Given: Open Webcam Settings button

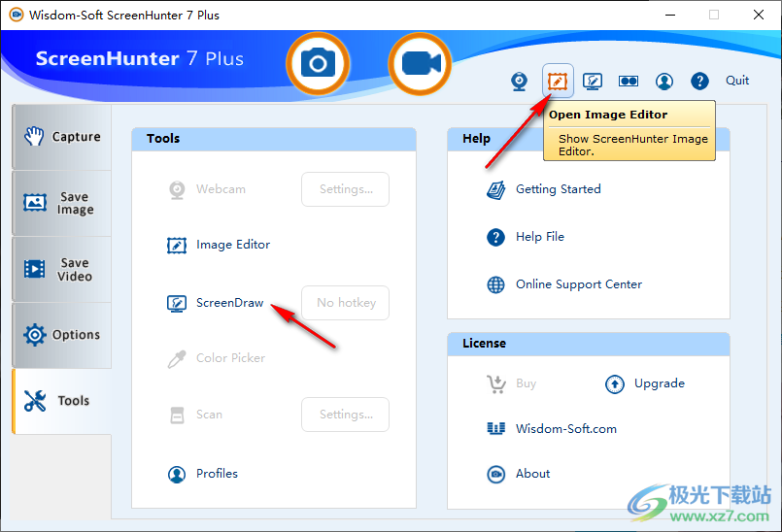Looking at the screenshot, I should click(x=345, y=189).
